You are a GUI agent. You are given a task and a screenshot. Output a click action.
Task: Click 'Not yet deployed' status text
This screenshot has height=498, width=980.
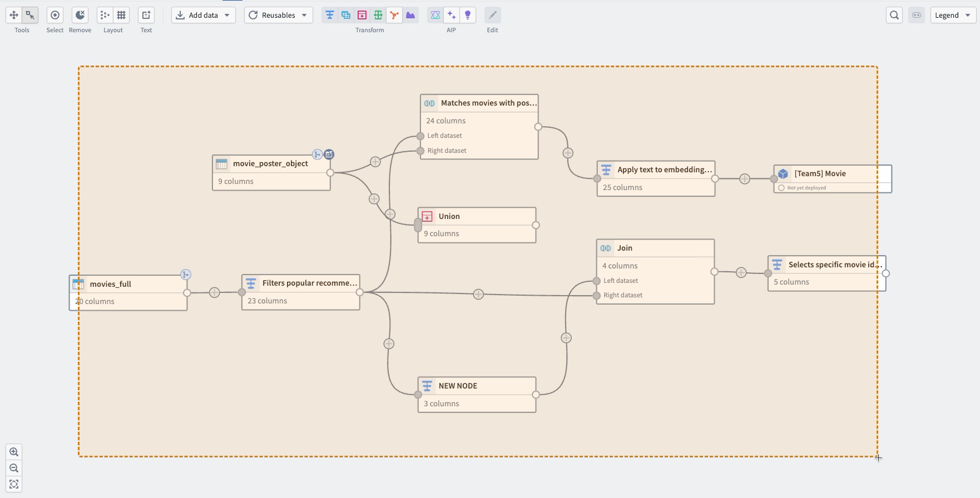(x=806, y=188)
